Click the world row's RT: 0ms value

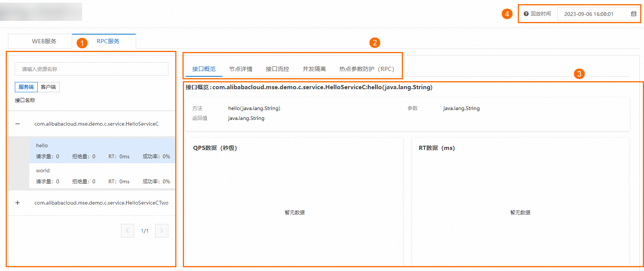click(119, 181)
